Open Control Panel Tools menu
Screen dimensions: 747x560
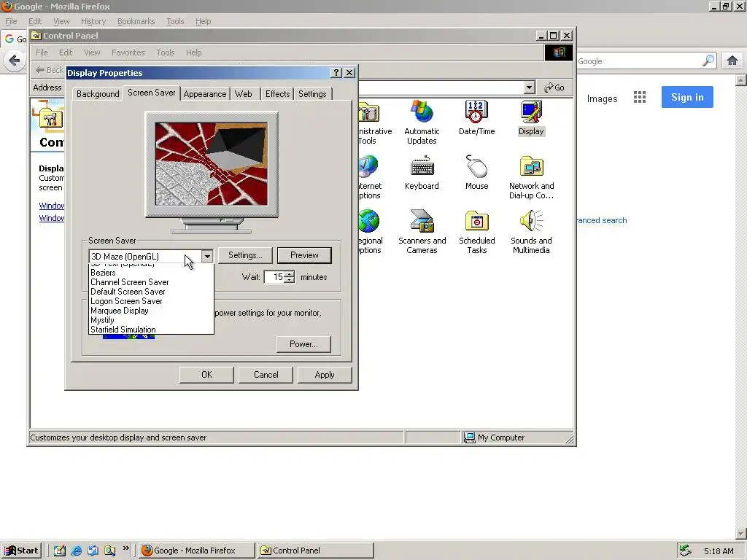point(166,52)
